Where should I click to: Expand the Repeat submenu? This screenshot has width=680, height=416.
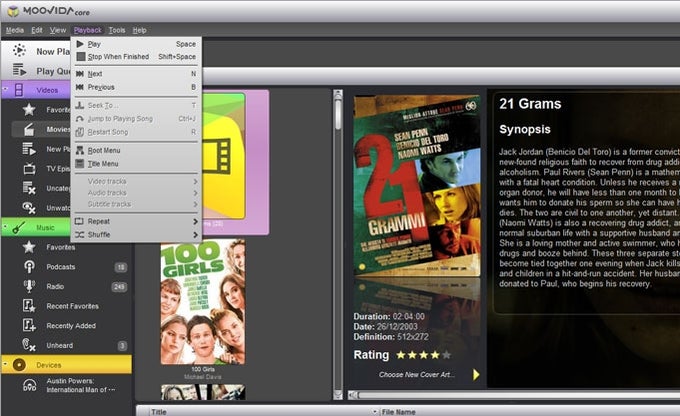coord(136,221)
